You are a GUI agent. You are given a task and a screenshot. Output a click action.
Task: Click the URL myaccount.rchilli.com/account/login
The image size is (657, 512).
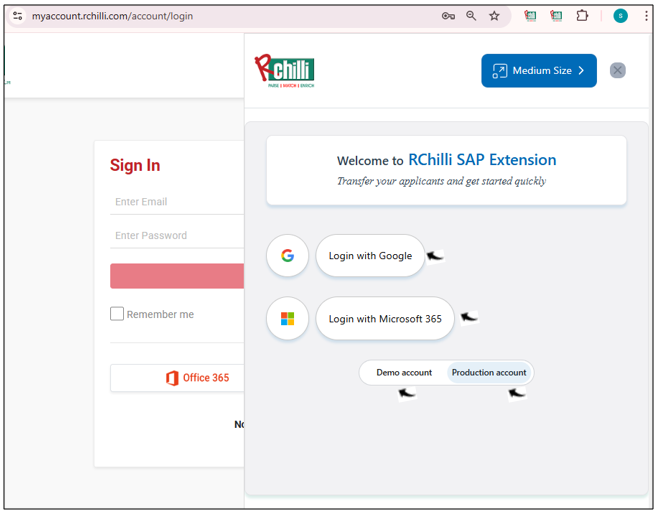pos(112,16)
